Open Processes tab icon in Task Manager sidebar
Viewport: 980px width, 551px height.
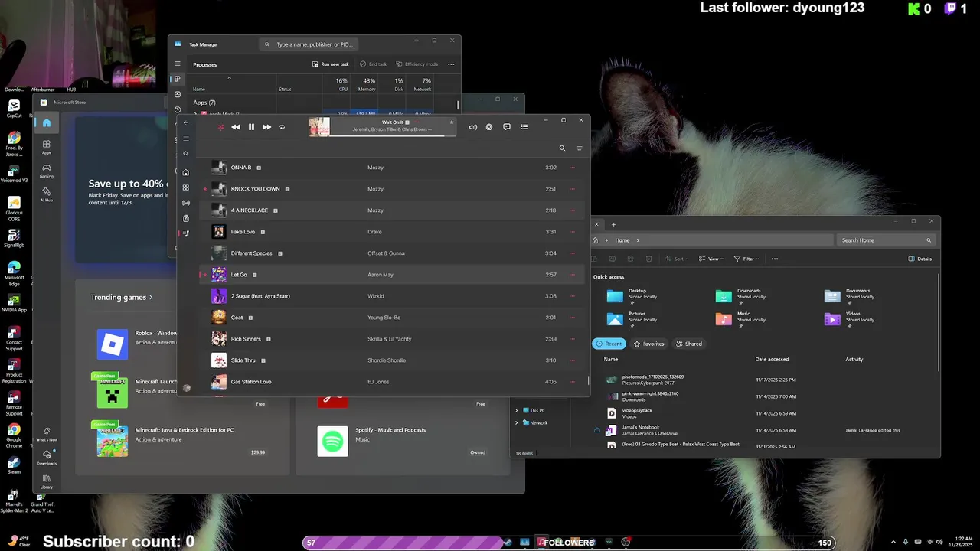coord(178,79)
